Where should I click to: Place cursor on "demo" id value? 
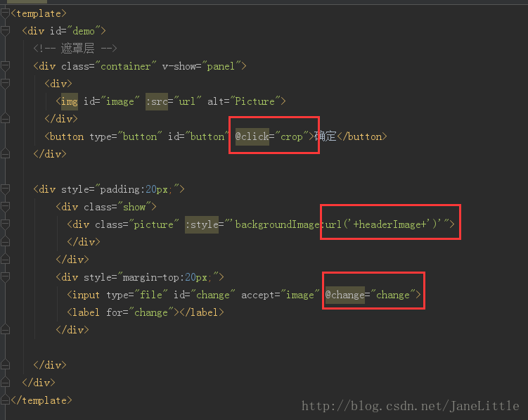coord(84,31)
